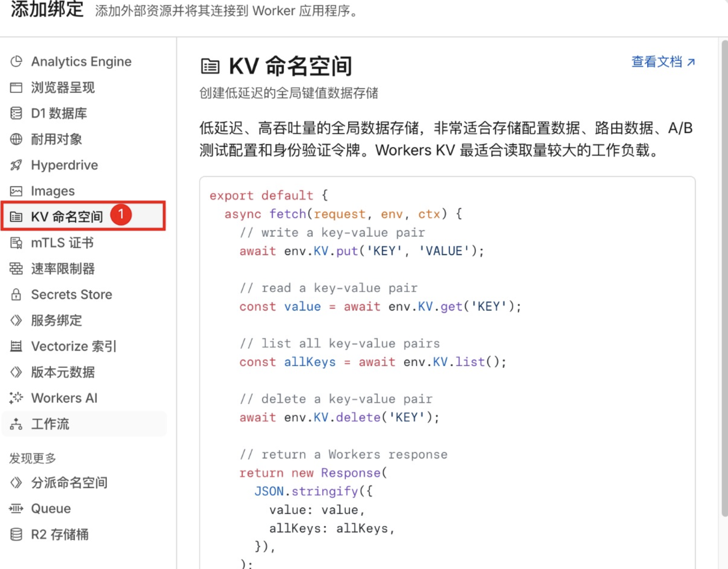Click the R2 bucket icon
Screen dimensions: 728x569
(16, 534)
